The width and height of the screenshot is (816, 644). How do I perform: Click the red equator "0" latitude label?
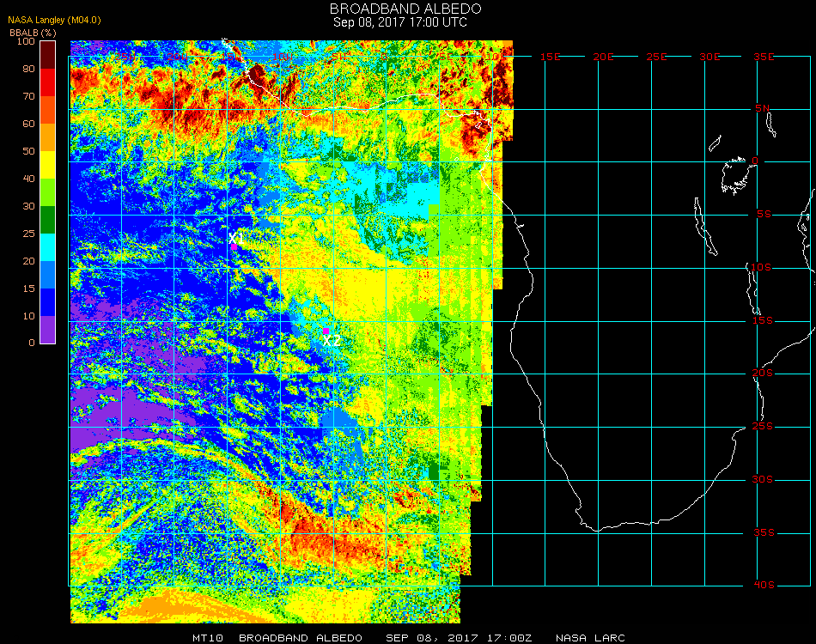[x=755, y=161]
